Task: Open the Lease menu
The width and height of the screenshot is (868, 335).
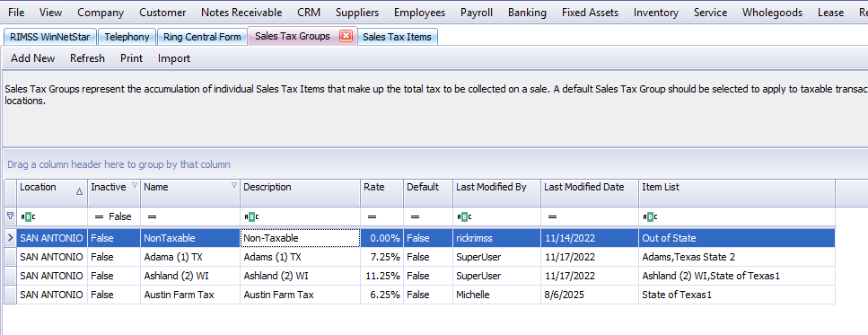Action: point(830,13)
